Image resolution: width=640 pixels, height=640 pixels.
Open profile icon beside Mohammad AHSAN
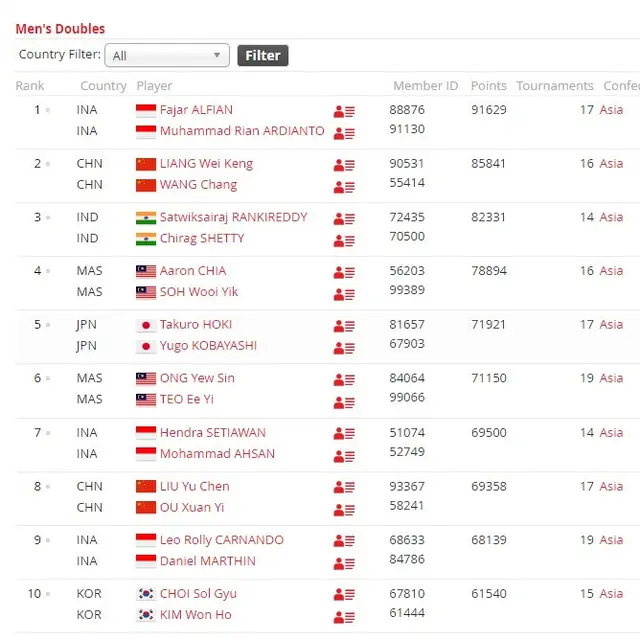pyautogui.click(x=344, y=456)
